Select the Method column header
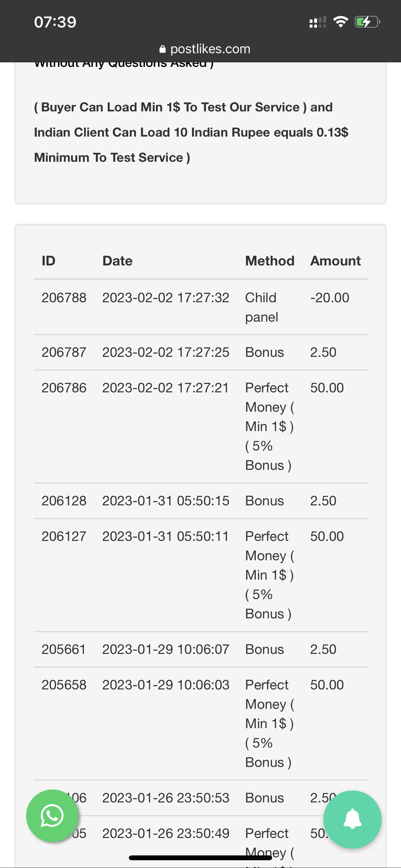The image size is (401, 868). tap(270, 261)
